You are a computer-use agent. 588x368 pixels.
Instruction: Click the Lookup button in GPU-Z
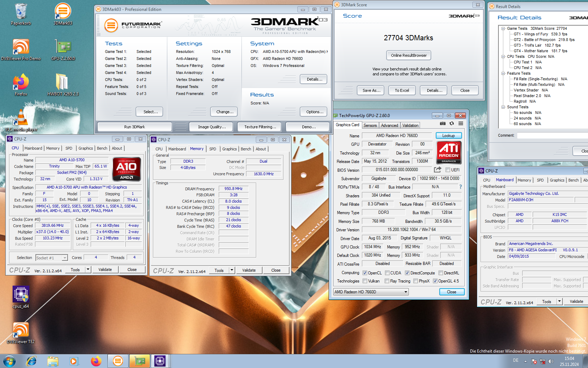(x=448, y=136)
